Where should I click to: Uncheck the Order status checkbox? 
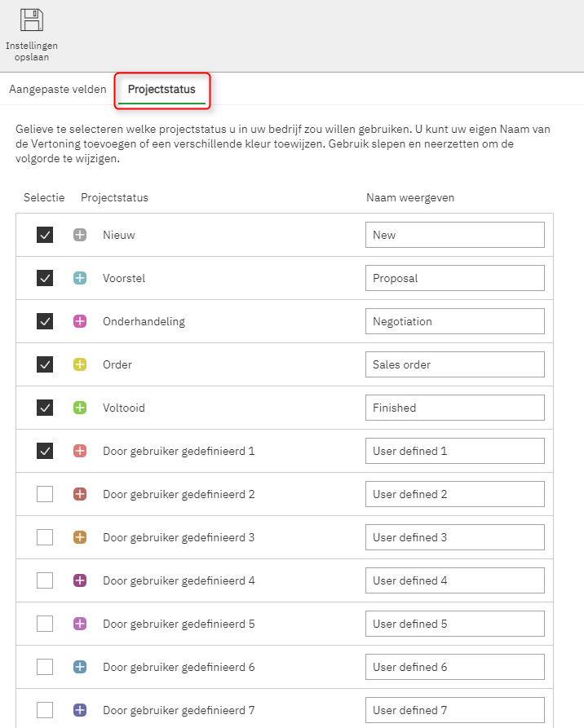[45, 364]
